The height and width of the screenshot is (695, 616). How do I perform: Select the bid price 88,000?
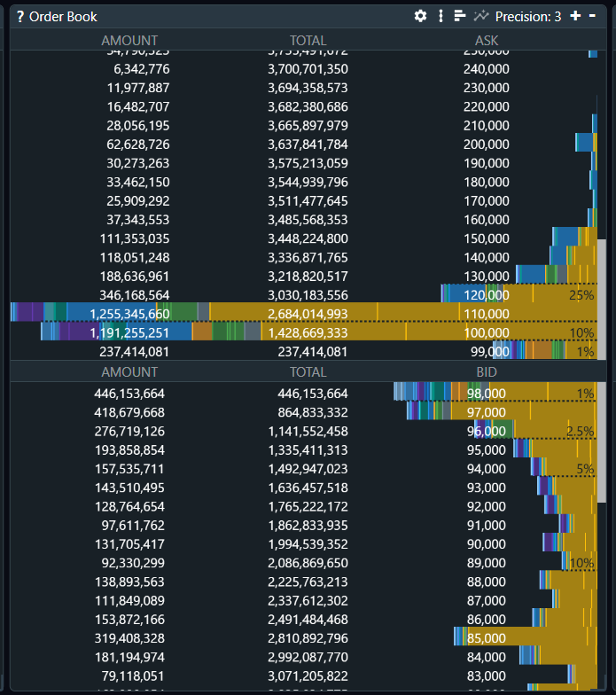click(x=486, y=582)
